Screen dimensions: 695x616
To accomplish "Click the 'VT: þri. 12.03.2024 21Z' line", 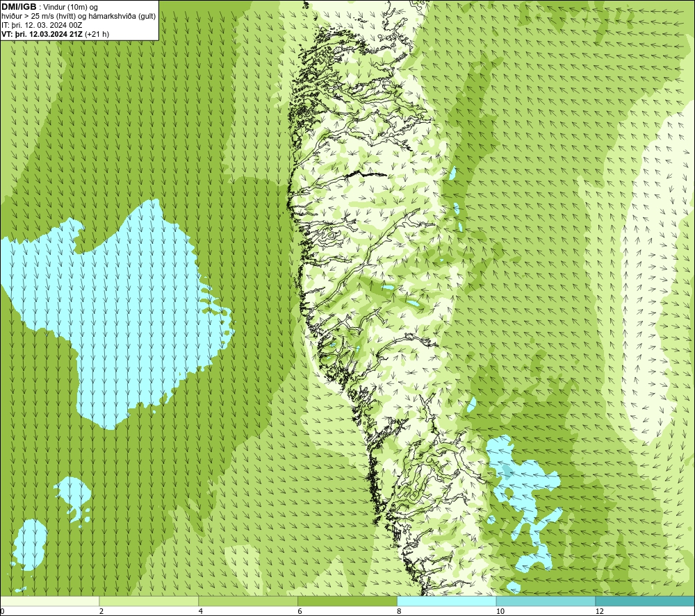I will click(55, 34).
